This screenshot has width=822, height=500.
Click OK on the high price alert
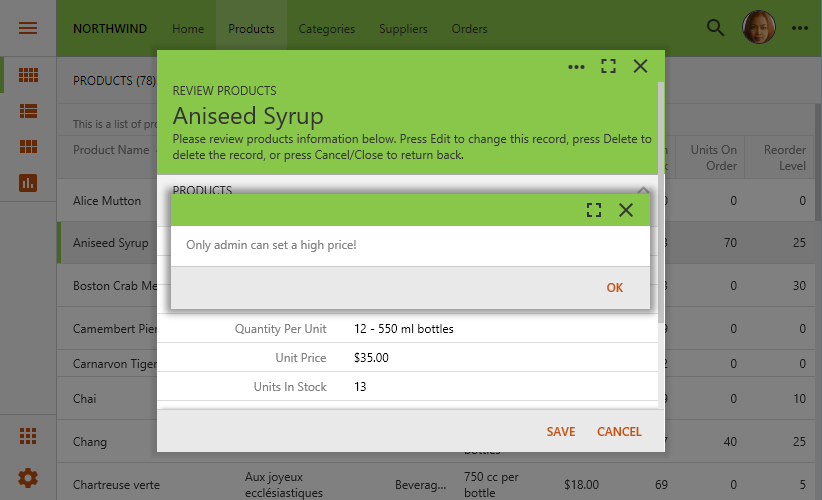pos(614,287)
